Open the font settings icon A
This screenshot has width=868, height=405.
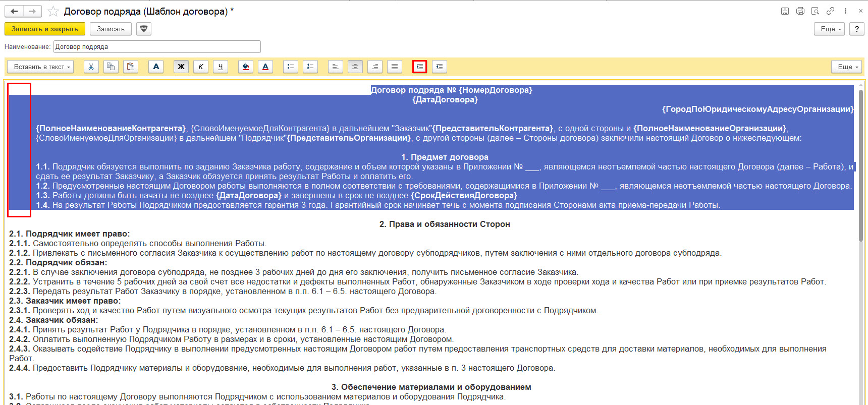coord(156,67)
